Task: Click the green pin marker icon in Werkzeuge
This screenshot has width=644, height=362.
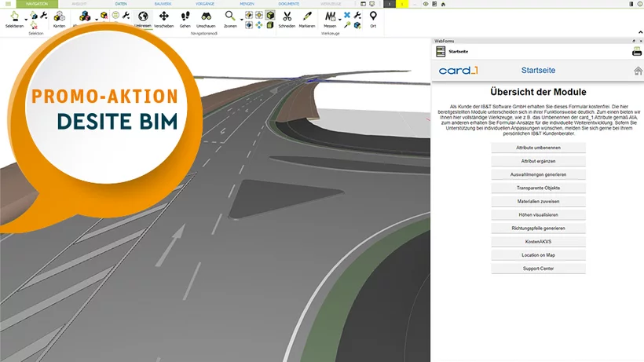Action: (x=347, y=25)
